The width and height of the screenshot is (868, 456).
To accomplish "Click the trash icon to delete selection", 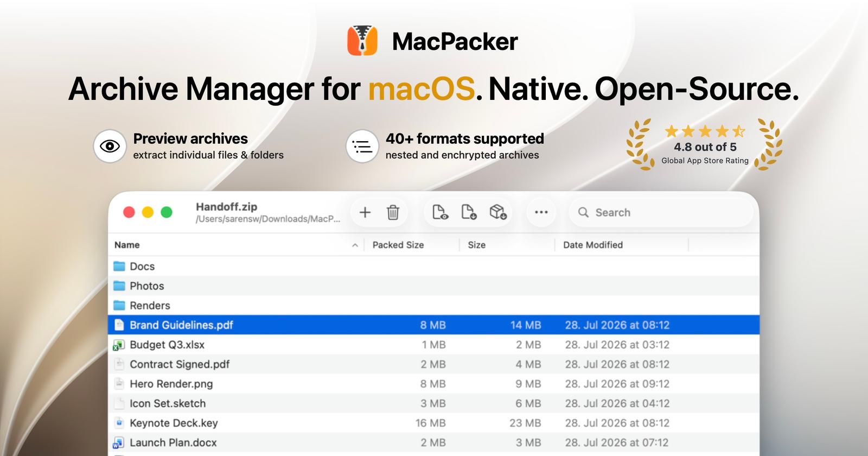I will tap(393, 212).
